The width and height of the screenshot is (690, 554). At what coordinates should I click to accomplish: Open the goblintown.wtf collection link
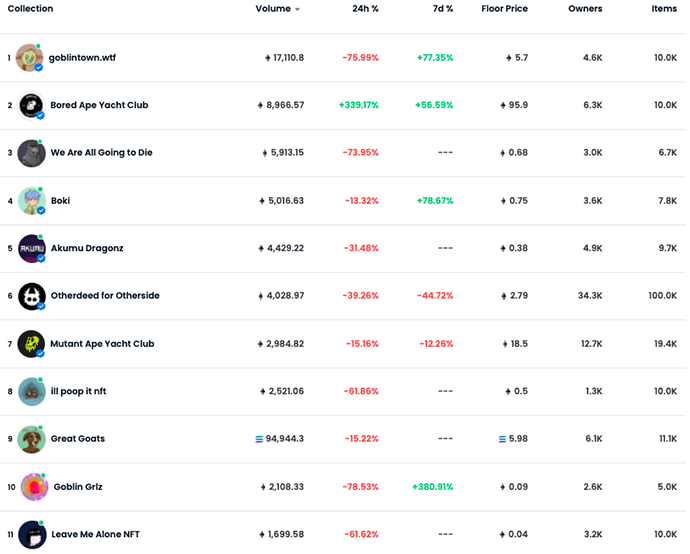point(82,58)
